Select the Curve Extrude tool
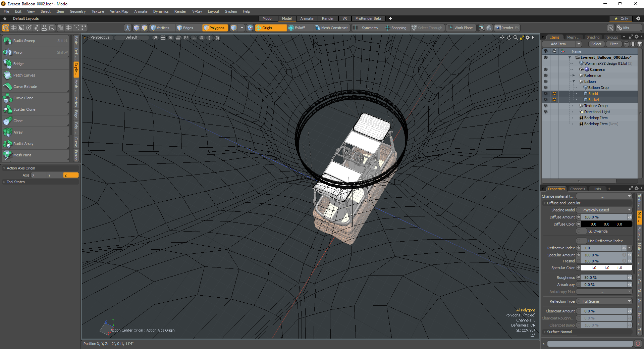This screenshot has width=644, height=349. click(x=25, y=87)
